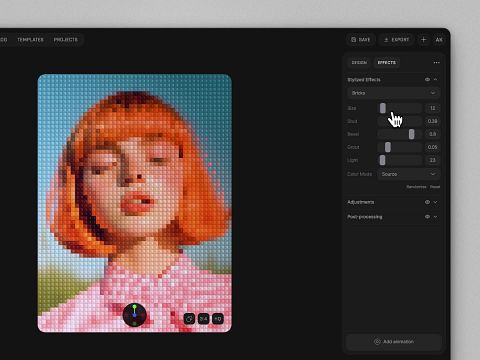The image size is (480, 360).
Task: Open the Bricks effect dropdown
Action: coord(393,93)
